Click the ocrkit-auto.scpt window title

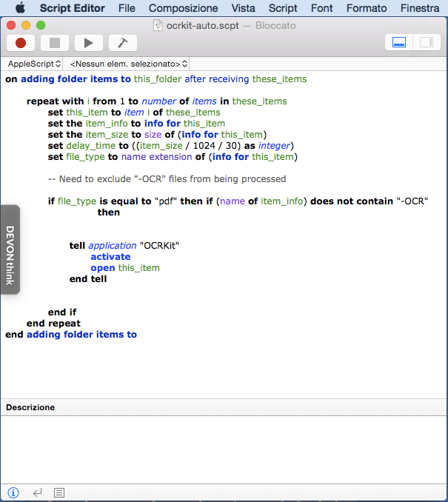pyautogui.click(x=202, y=26)
